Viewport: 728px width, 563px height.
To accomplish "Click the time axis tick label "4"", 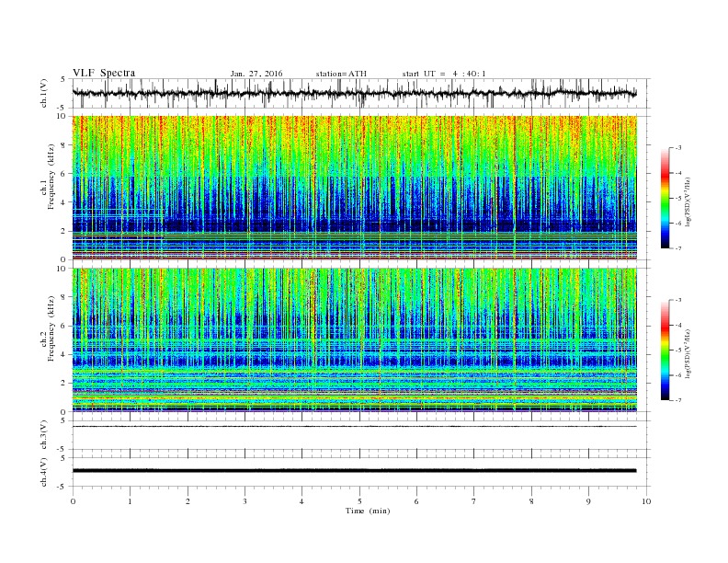I will (301, 501).
